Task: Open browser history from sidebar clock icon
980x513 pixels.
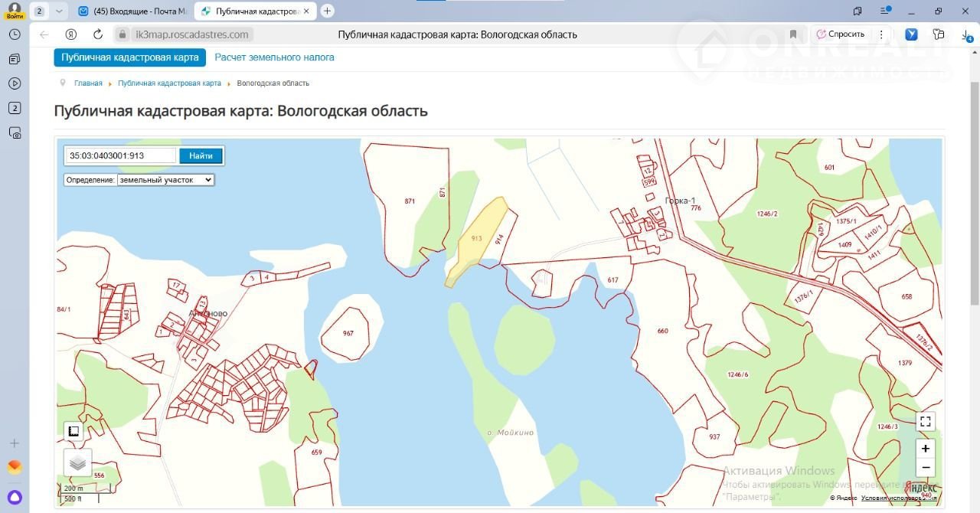Action: click(15, 34)
